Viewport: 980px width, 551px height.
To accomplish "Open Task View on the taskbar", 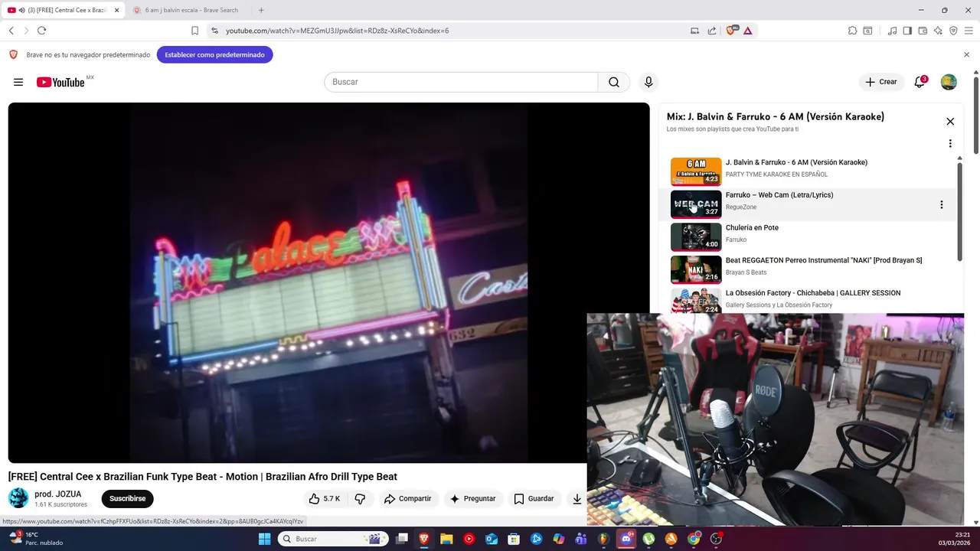I will [x=402, y=539].
